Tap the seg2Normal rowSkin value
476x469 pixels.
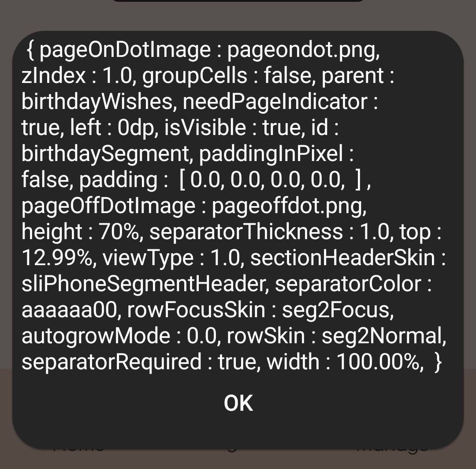[x=384, y=337]
